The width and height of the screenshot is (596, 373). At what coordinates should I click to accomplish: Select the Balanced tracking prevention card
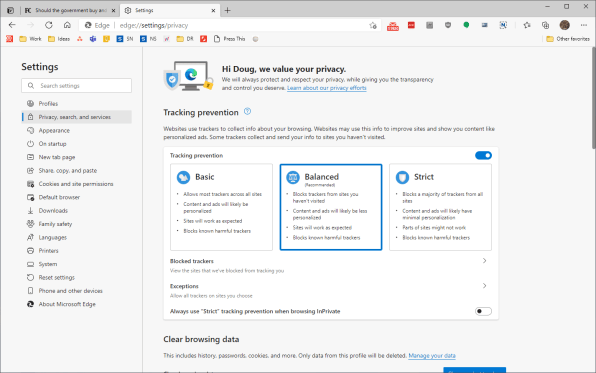[331, 207]
